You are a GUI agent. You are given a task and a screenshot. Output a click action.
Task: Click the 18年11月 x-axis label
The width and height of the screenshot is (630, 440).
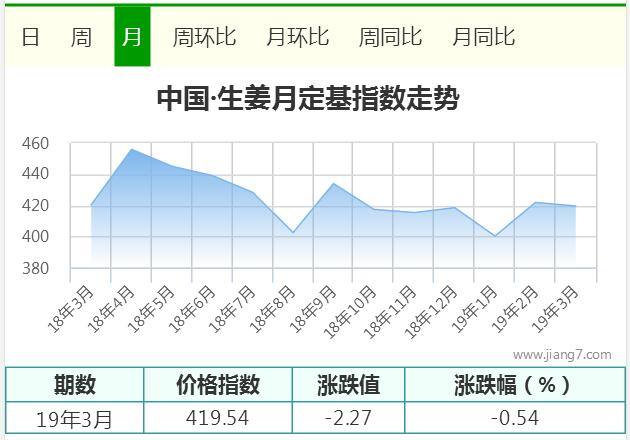click(x=391, y=311)
